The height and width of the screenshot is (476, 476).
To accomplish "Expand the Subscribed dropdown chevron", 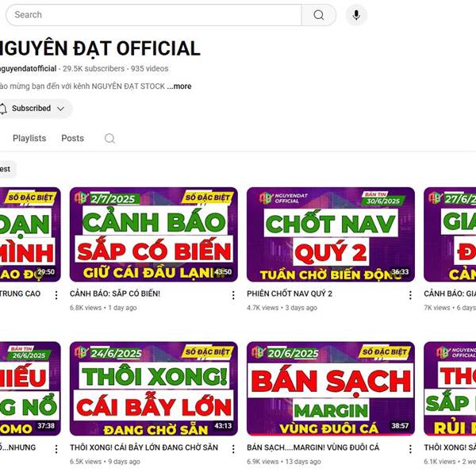I will point(61,109).
